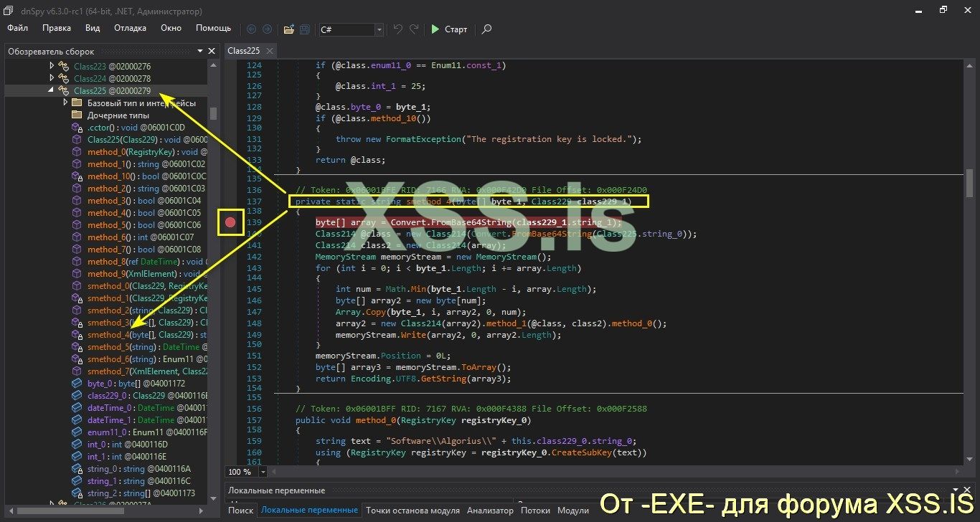
Task: Click the method icon beside method_7()
Action: (x=77, y=250)
